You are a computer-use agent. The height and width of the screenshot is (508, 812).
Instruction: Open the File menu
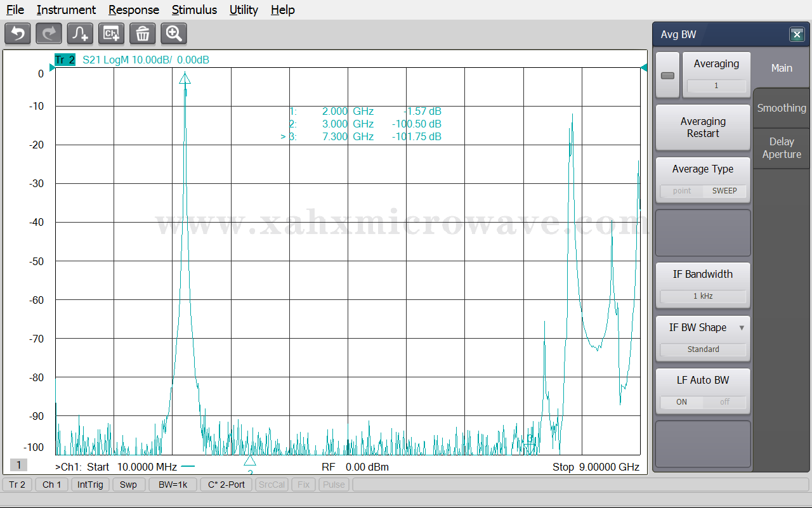pos(15,10)
